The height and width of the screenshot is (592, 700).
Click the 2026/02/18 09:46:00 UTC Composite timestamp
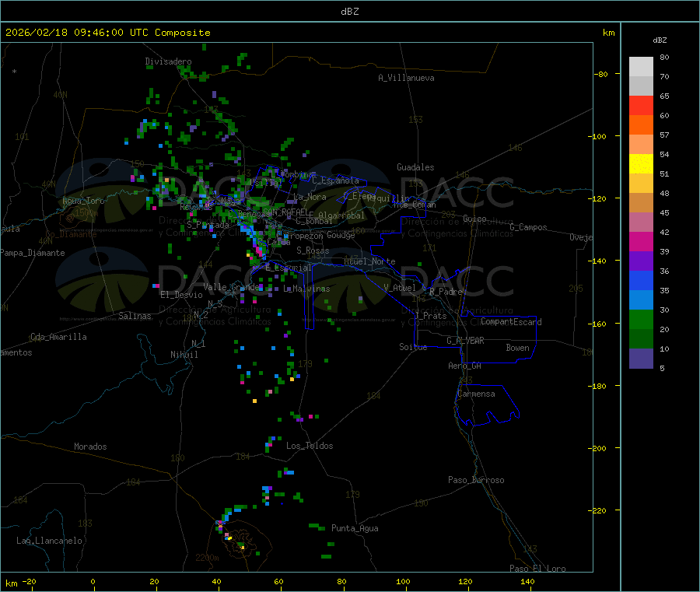(107, 33)
